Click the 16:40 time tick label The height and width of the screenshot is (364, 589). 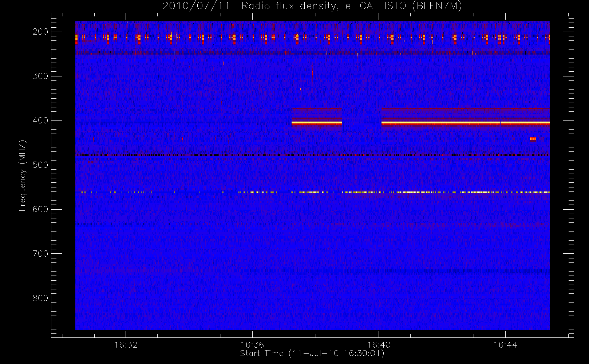tap(379, 345)
